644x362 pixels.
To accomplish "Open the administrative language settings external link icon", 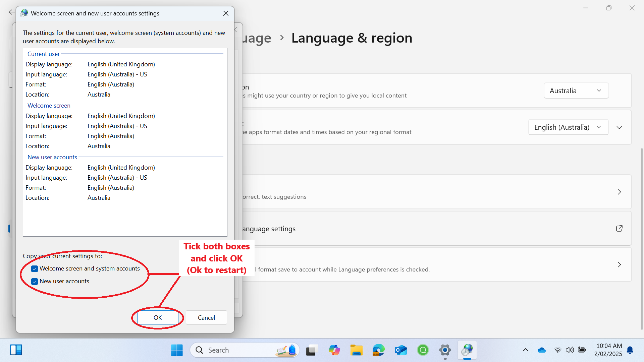I will (619, 229).
